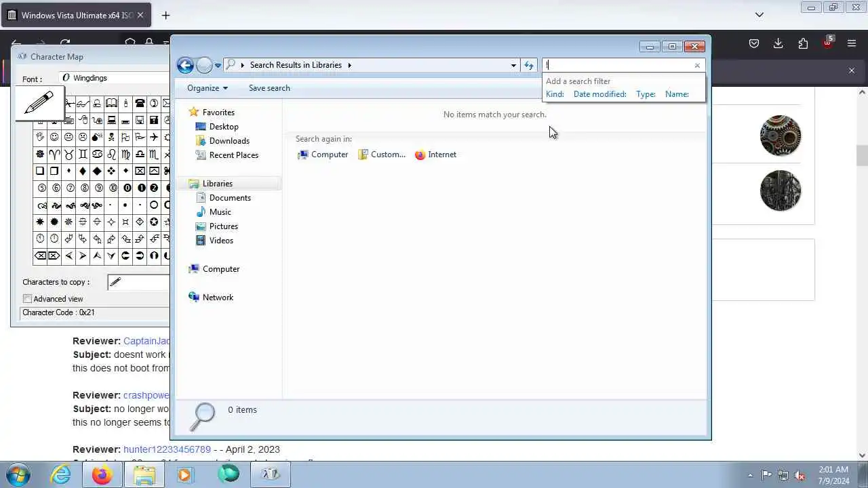This screenshot has height=488, width=868.
Task: Select the Gemini symbol in Character Map
Action: (x=83, y=155)
